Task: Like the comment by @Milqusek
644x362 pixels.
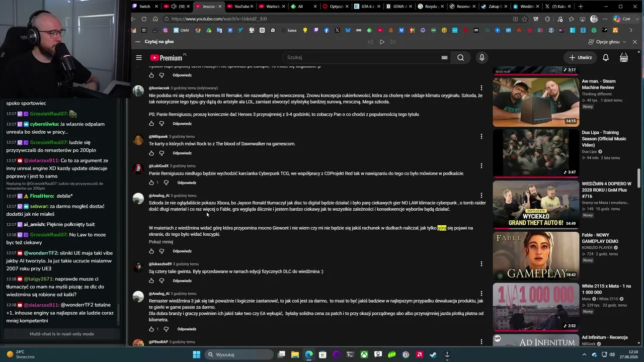Action: (151, 153)
